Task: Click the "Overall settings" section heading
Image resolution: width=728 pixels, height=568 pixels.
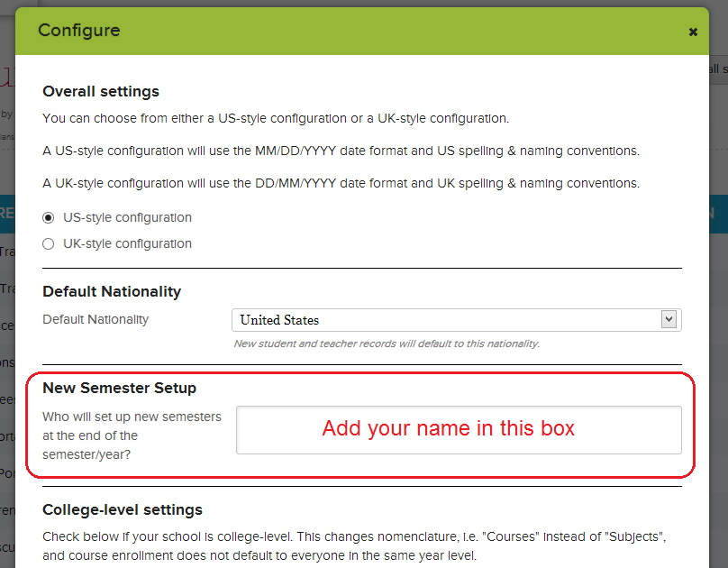Action: click(101, 92)
